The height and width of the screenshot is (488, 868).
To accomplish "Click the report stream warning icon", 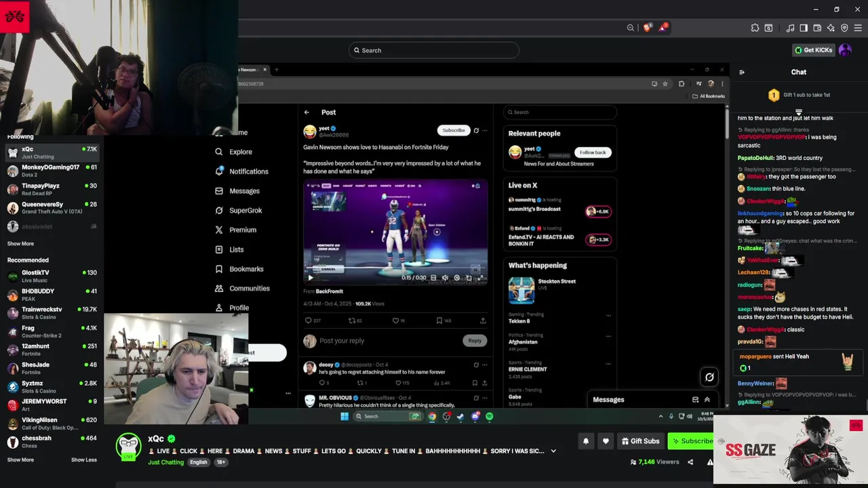I will [709, 462].
